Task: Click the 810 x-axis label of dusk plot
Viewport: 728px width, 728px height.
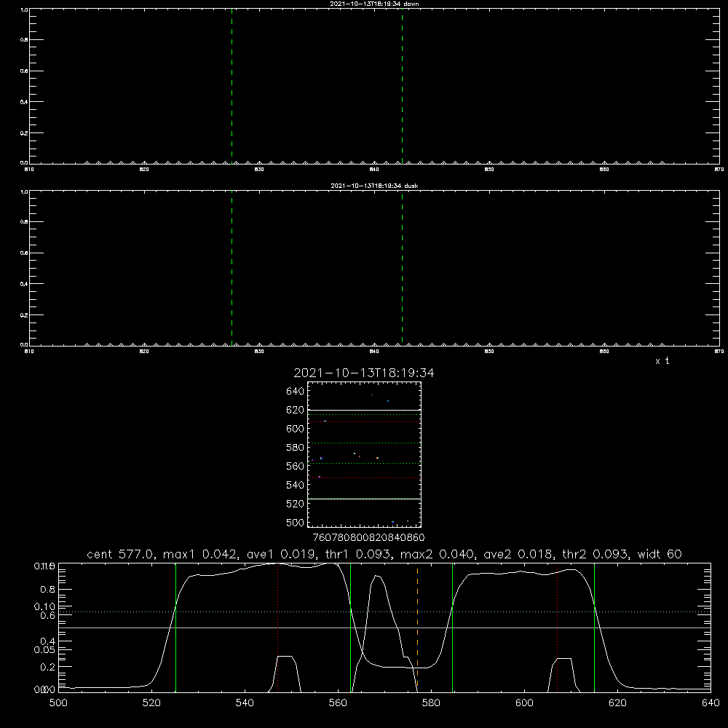Action: pyautogui.click(x=29, y=352)
